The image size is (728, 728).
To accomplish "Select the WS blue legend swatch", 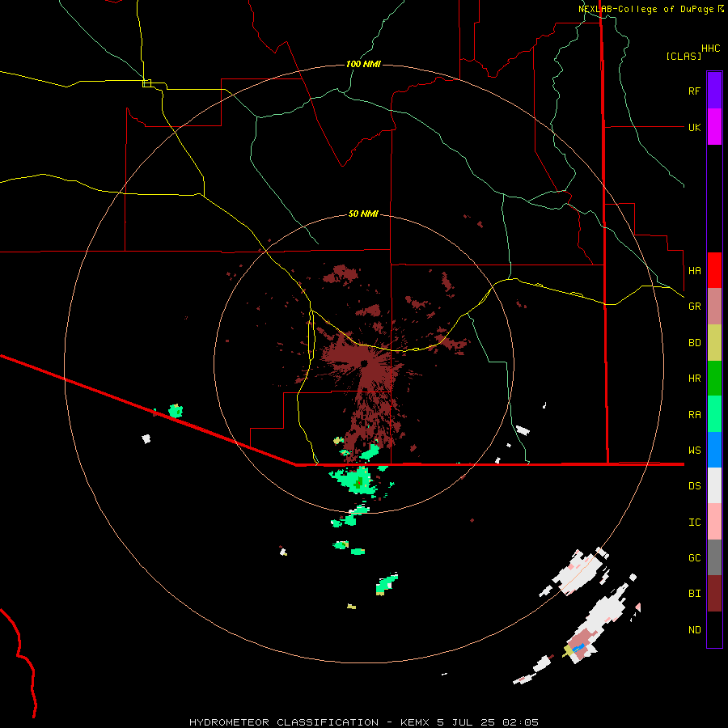I will 714,450.
